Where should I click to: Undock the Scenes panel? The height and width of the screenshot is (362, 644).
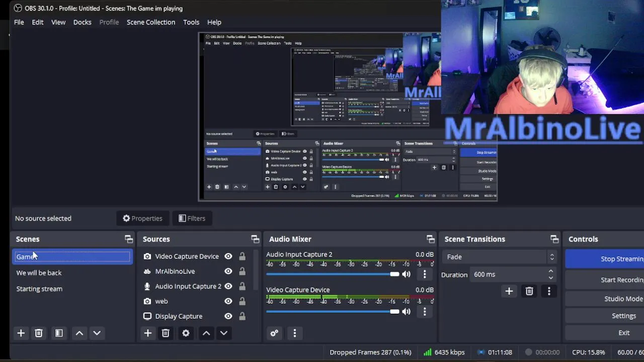129,239
